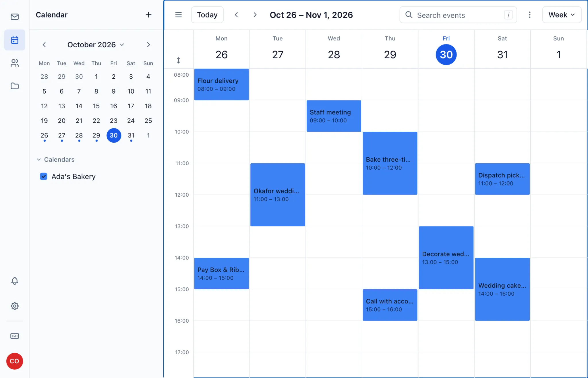This screenshot has height=378, width=588.
Task: Select Wed 28 column header
Action: pyautogui.click(x=334, y=49)
